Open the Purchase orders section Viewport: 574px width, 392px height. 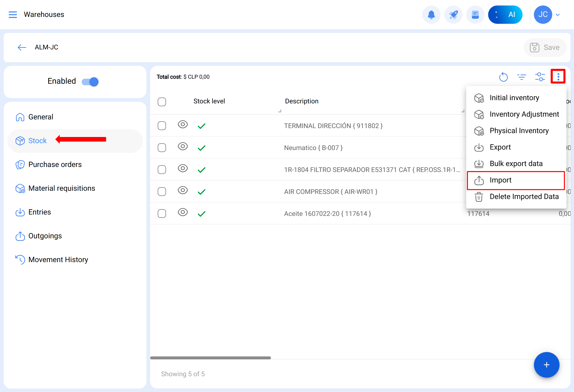point(55,164)
